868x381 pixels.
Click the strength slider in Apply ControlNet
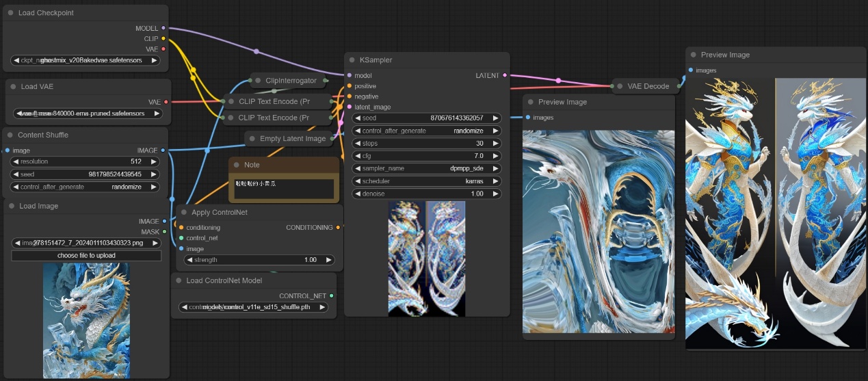tap(259, 261)
